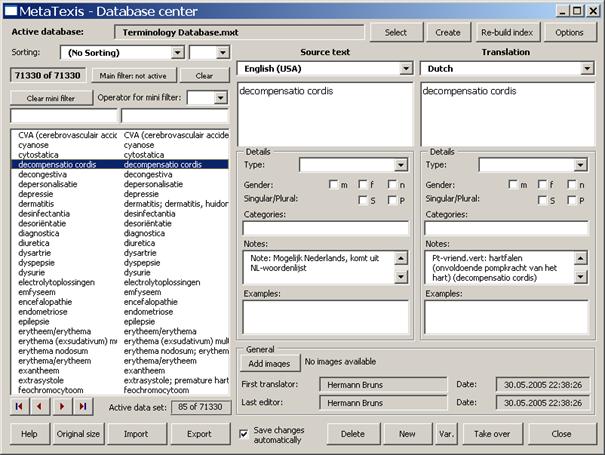
Task: Click source Examples text box
Action: coord(326,317)
